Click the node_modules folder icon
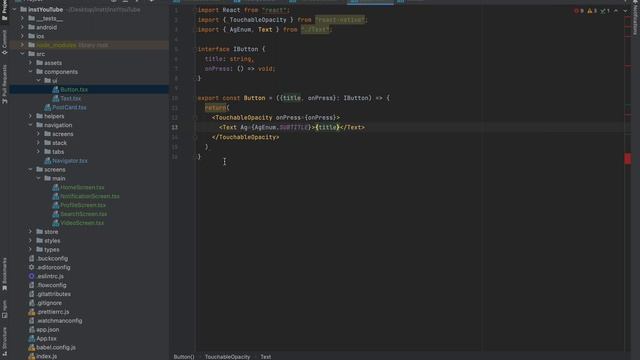Screen dimensions: 640x360 pyautogui.click(x=31, y=45)
